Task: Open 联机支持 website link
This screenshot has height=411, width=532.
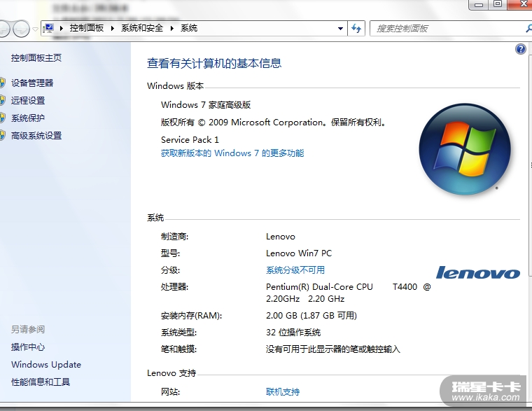Action: [283, 392]
